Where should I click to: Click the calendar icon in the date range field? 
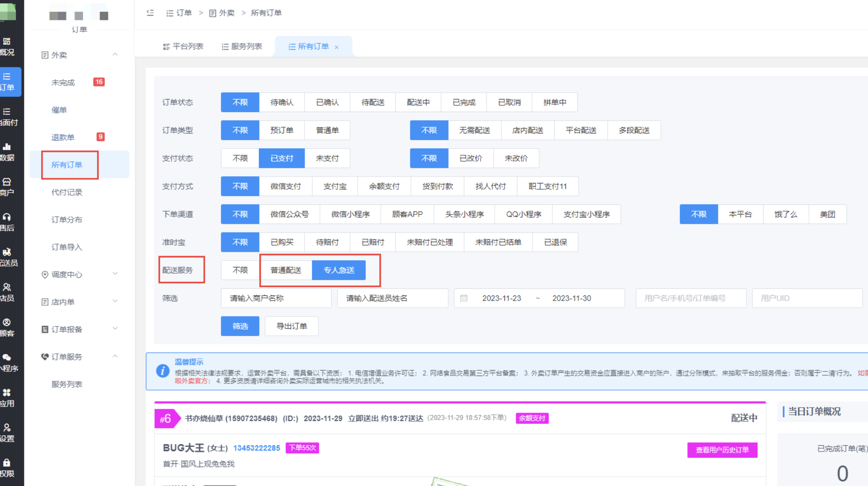point(464,298)
